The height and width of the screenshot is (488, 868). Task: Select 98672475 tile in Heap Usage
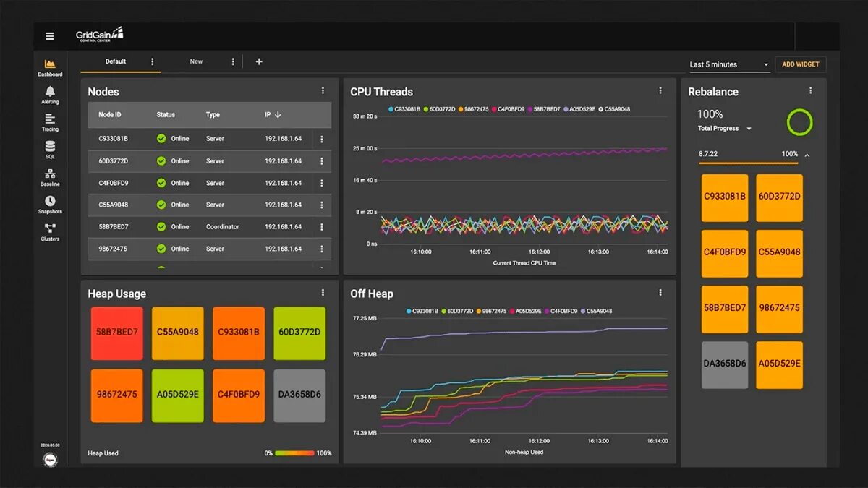pos(117,395)
